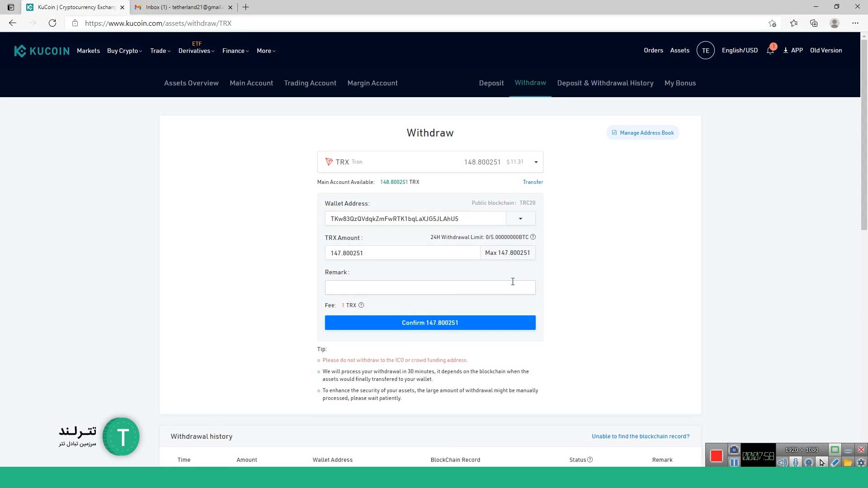Open the saved wallet address dropdown arrow
Viewport: 868px width, 488px height.
[x=520, y=219]
